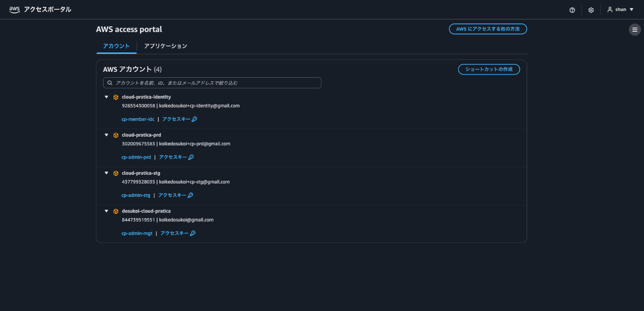Open the cp-admin-stg role link

point(136,195)
